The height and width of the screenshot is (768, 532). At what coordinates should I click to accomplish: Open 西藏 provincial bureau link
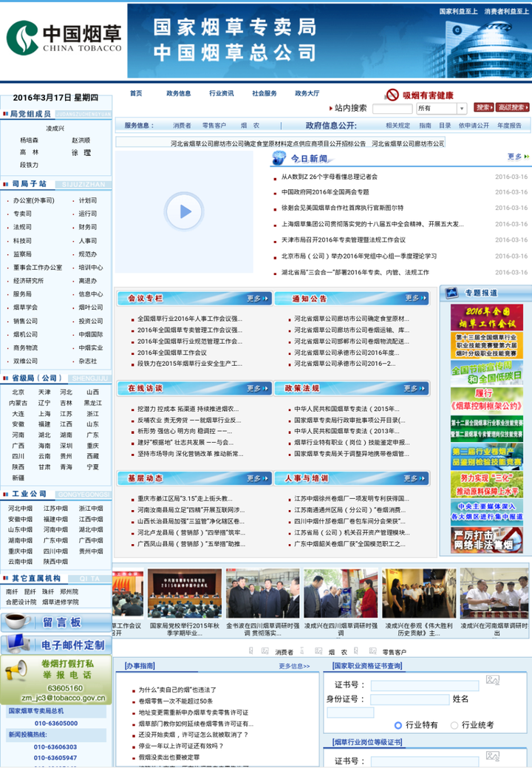pyautogui.click(x=93, y=456)
